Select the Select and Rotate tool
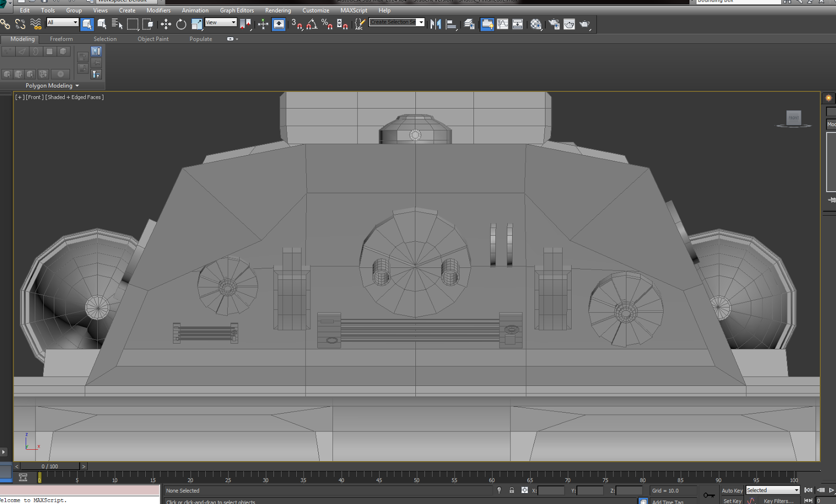836x504 pixels. coord(181,24)
